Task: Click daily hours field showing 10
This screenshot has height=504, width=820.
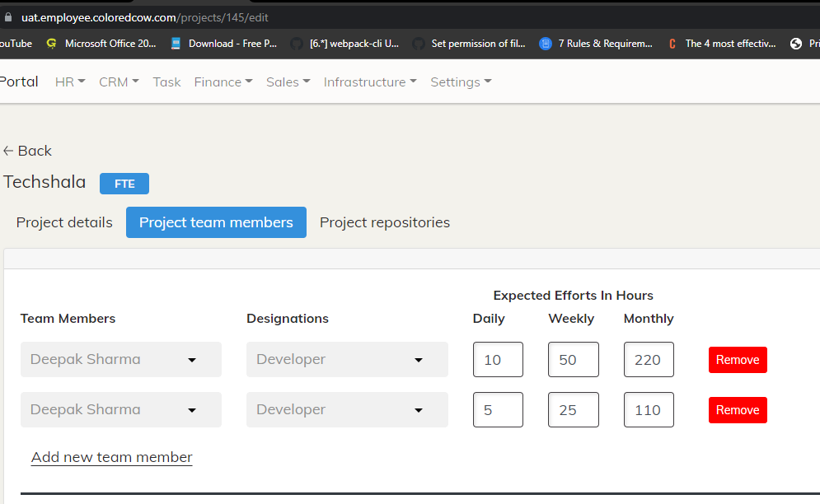Action: tap(498, 360)
